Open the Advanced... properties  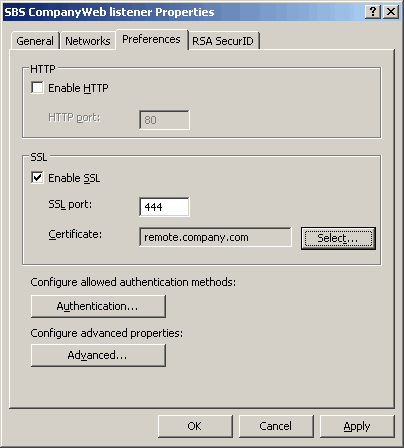coord(98,355)
